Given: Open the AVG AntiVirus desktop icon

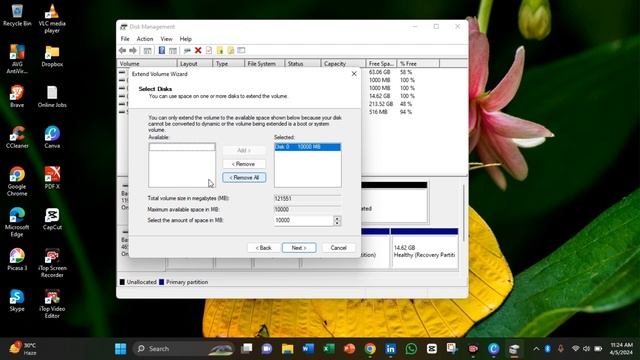Looking at the screenshot, I should (17, 59).
